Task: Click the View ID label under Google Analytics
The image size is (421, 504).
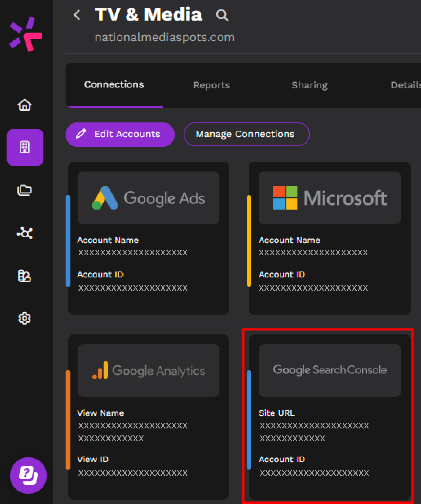Action: (x=93, y=459)
